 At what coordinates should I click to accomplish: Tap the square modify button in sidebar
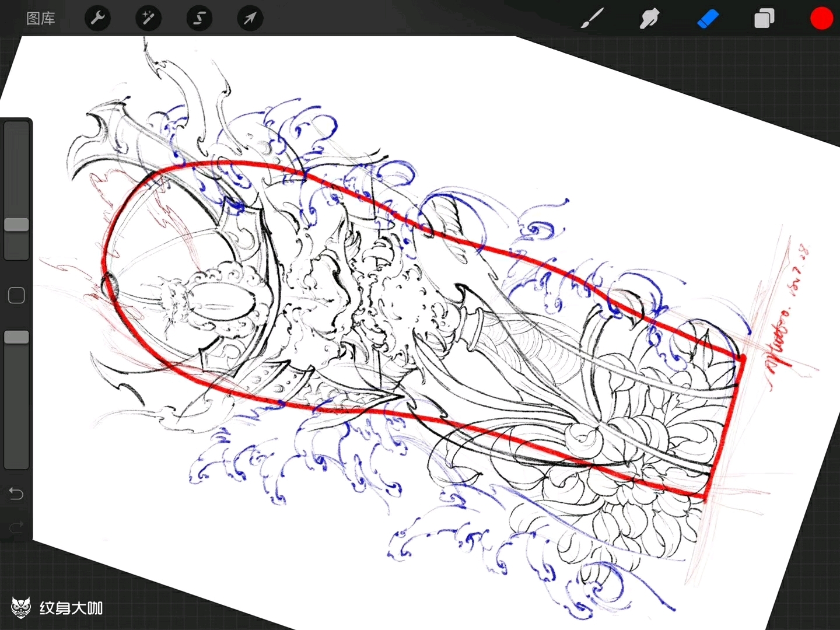click(x=16, y=296)
